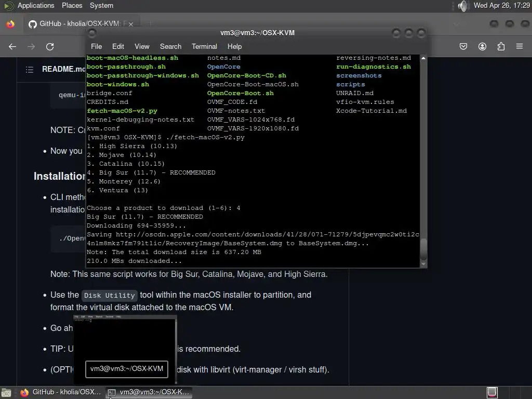Screen dimensions: 532x399
Task: Click the terminal title bar window menu button
Action: click(92, 33)
